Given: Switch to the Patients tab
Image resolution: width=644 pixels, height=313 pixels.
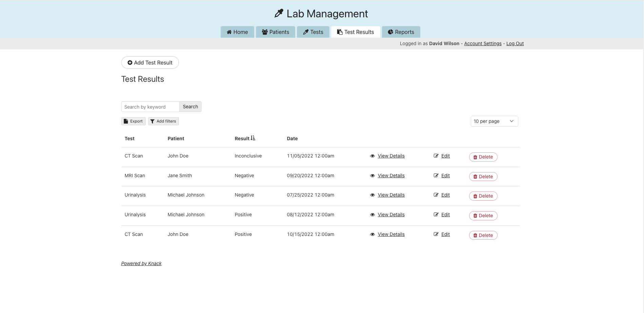Looking at the screenshot, I should (x=275, y=32).
